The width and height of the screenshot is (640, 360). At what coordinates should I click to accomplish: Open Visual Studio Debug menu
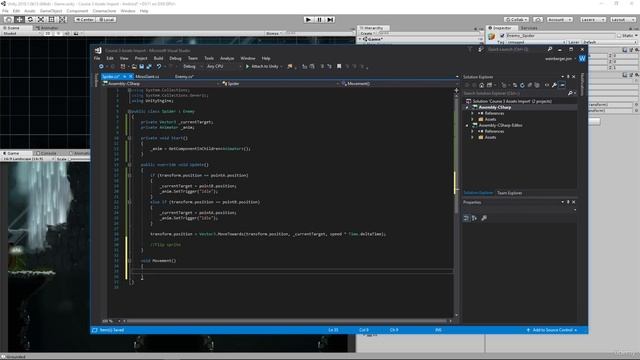pos(176,58)
